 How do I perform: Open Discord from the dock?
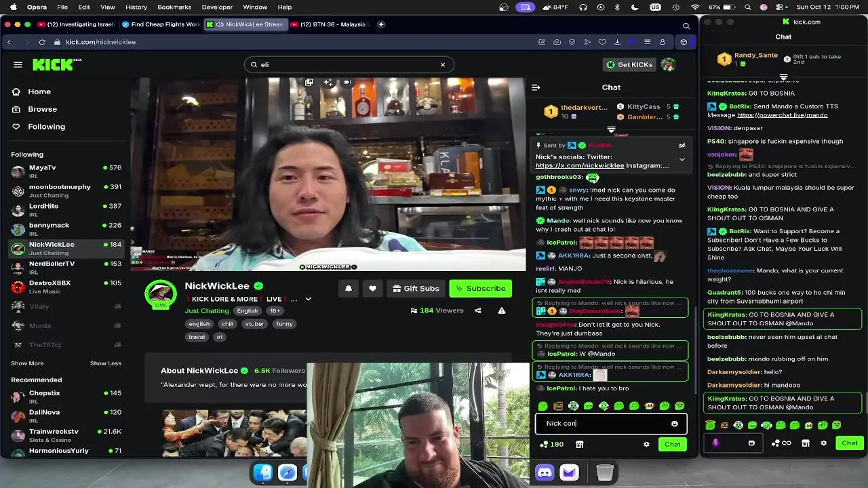point(545,472)
